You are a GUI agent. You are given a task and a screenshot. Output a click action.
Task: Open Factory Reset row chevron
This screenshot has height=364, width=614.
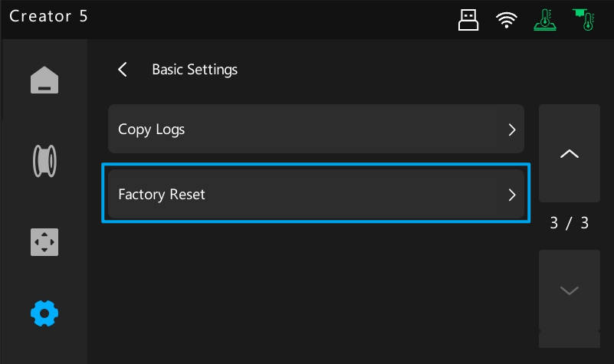[x=512, y=195]
